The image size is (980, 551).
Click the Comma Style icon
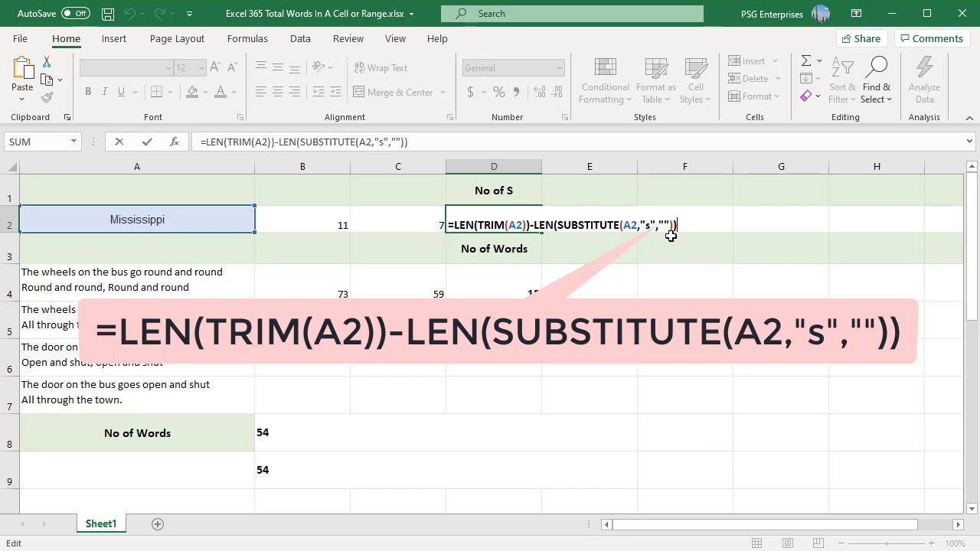(516, 92)
